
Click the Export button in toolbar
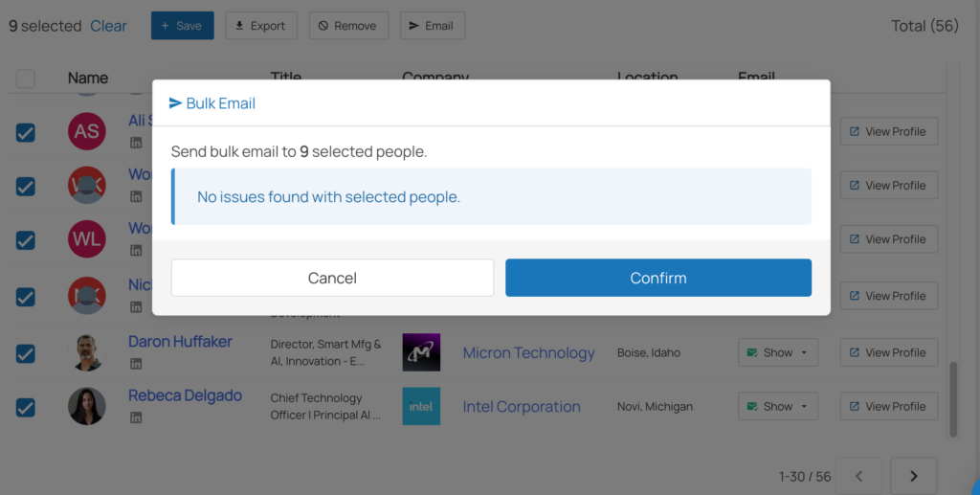click(261, 26)
